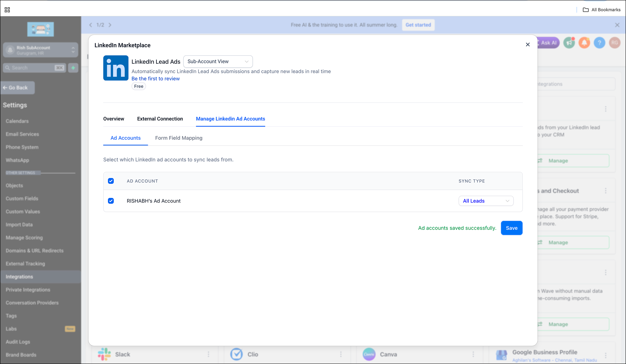The height and width of the screenshot is (364, 626).
Task: Uncheck the RISHABH's Ad Account checkbox
Action: (x=111, y=201)
